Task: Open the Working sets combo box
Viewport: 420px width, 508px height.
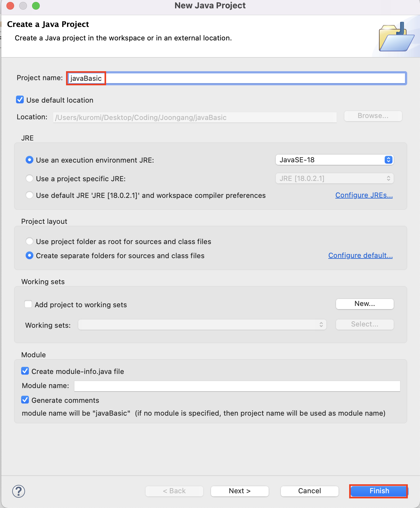Action: pyautogui.click(x=202, y=325)
